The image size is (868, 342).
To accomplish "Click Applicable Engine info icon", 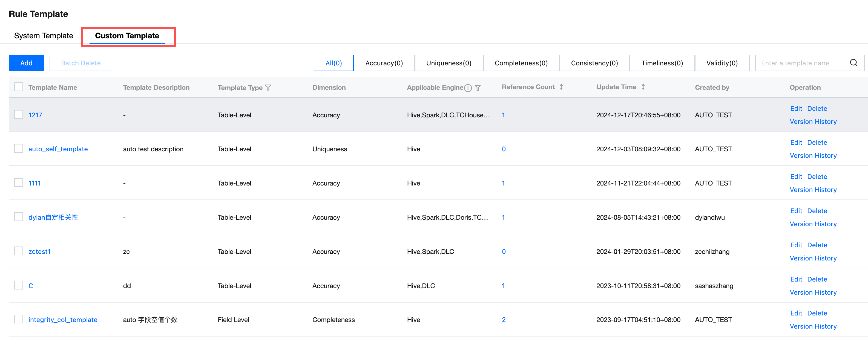I will [468, 88].
